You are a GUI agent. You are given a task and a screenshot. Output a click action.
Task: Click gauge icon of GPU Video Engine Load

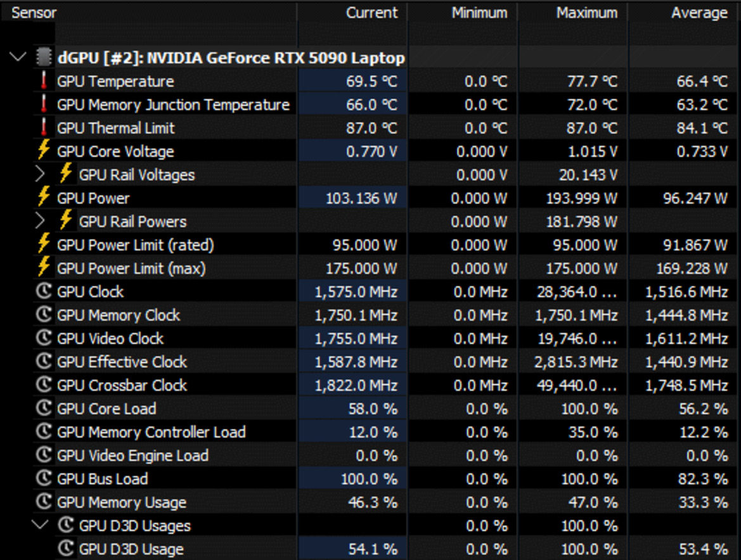pyautogui.click(x=44, y=454)
